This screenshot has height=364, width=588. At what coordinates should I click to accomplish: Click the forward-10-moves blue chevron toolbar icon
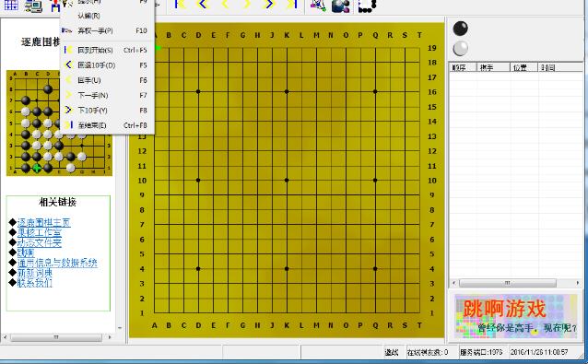[270, 4]
